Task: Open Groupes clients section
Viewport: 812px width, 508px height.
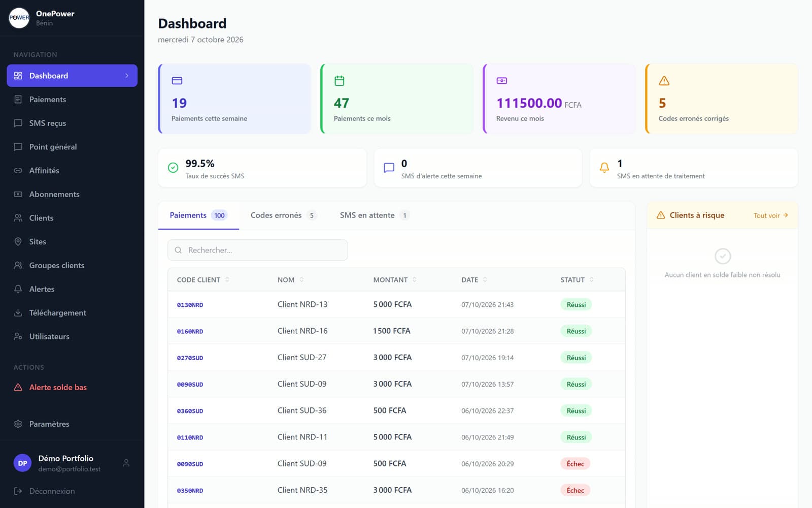Action: [x=72, y=265]
